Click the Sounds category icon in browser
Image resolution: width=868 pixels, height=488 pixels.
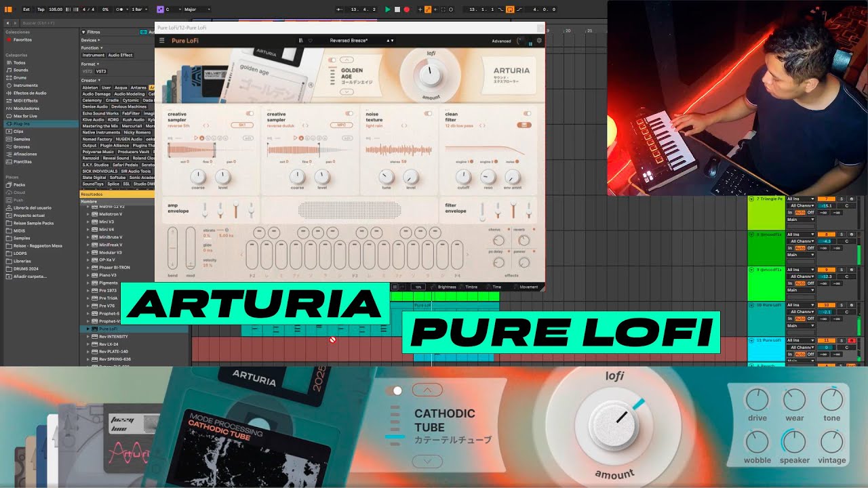[x=8, y=70]
